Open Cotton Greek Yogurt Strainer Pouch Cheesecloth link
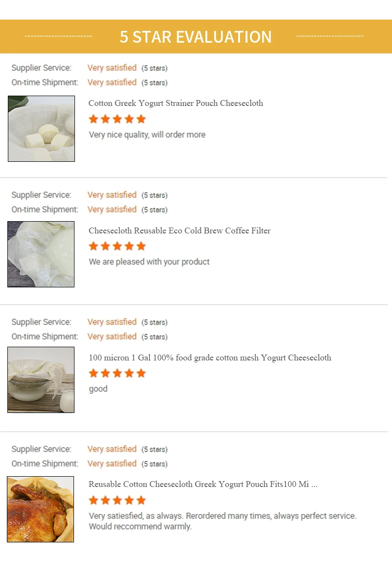This screenshot has width=392, height=562. click(x=176, y=103)
